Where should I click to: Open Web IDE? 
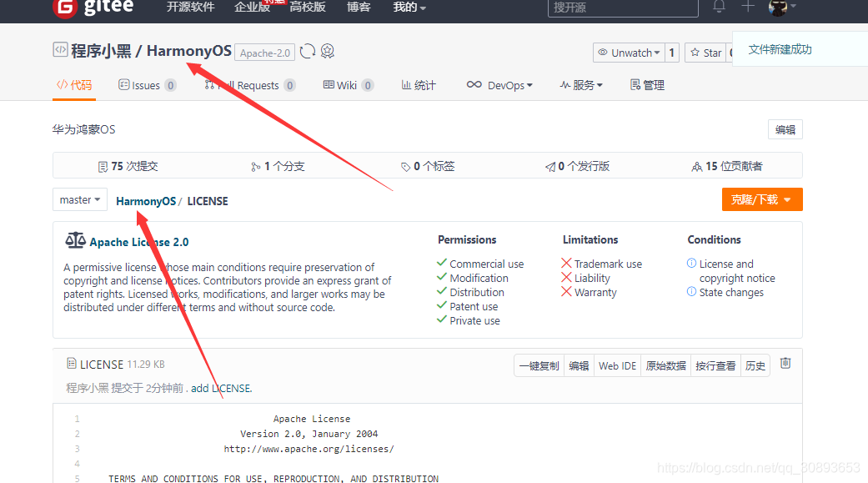pos(617,365)
